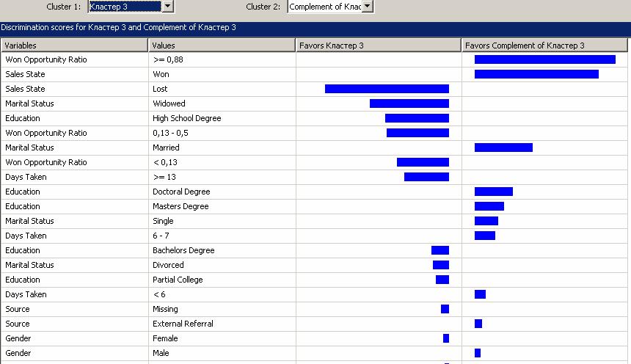Select the Days Taken '< 6' cell
The height and width of the screenshot is (364, 631).
coord(222,295)
